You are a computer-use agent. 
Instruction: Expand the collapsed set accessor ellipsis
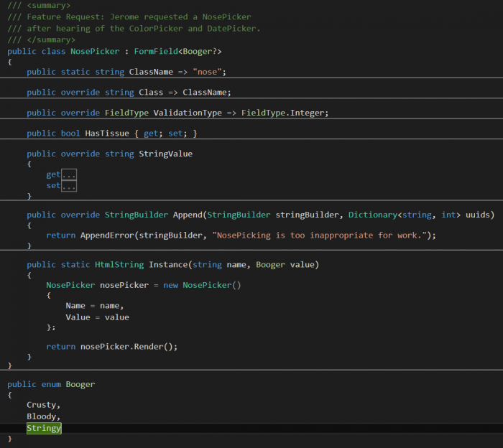point(69,186)
